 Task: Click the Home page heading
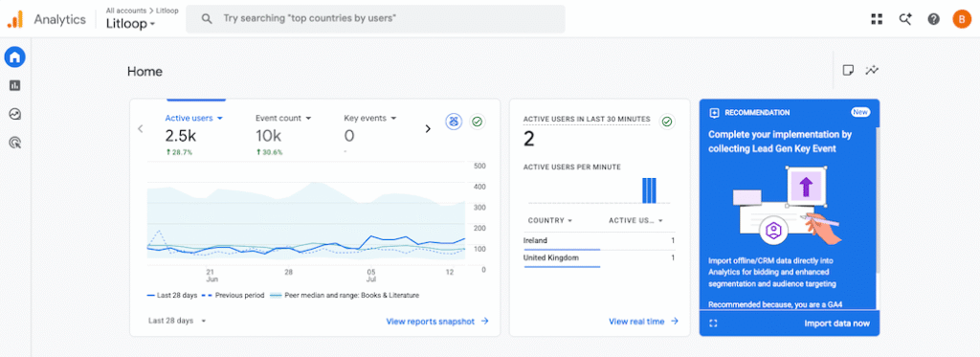145,72
